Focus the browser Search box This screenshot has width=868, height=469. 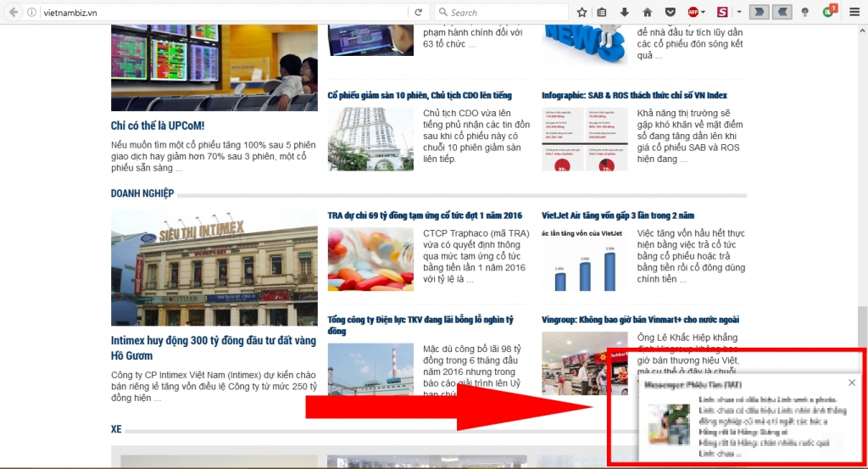pyautogui.click(x=501, y=12)
